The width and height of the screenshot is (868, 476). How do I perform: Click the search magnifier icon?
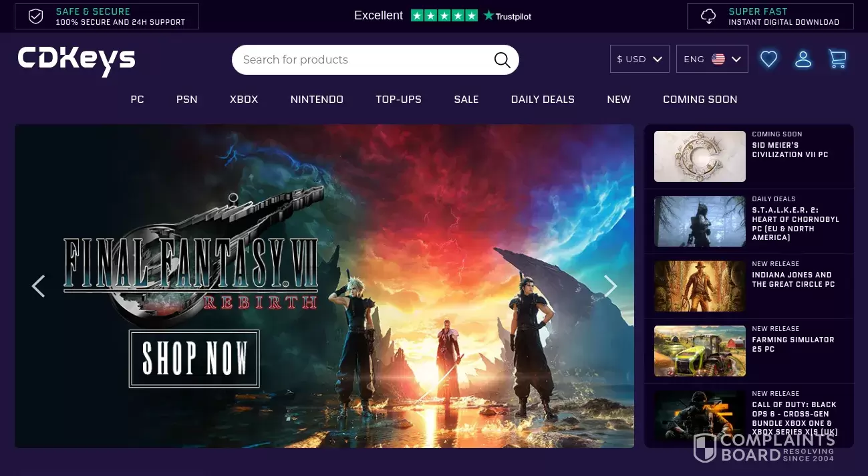(502, 60)
